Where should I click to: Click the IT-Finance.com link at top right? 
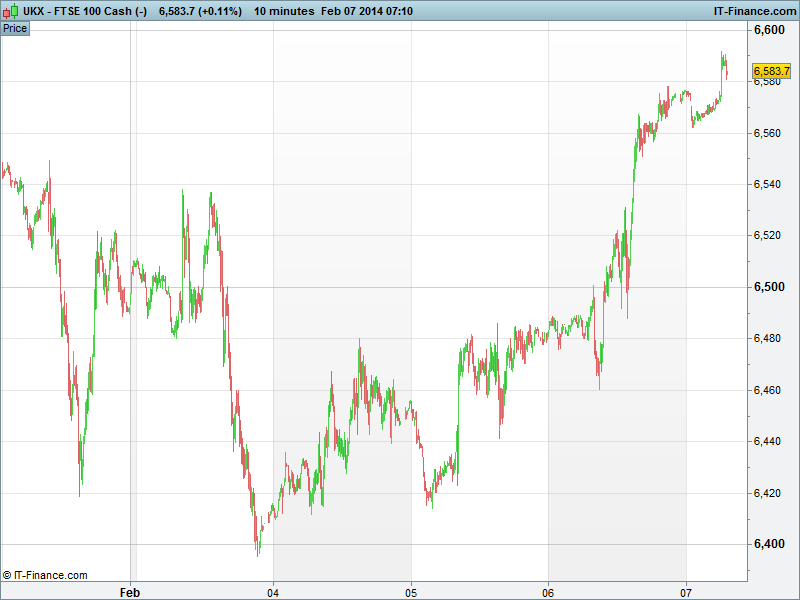coord(753,11)
